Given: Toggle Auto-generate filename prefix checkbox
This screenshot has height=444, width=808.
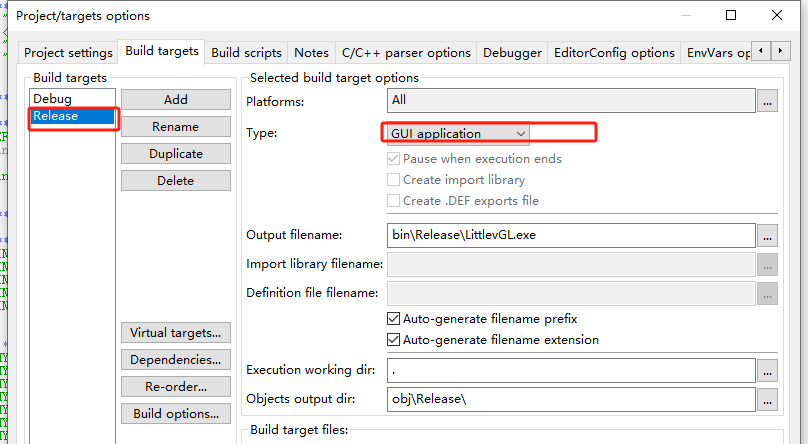Looking at the screenshot, I should click(x=393, y=319).
